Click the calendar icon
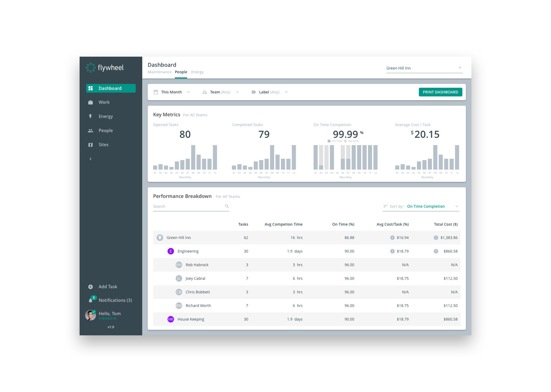This screenshot has height=392, width=551. [156, 92]
